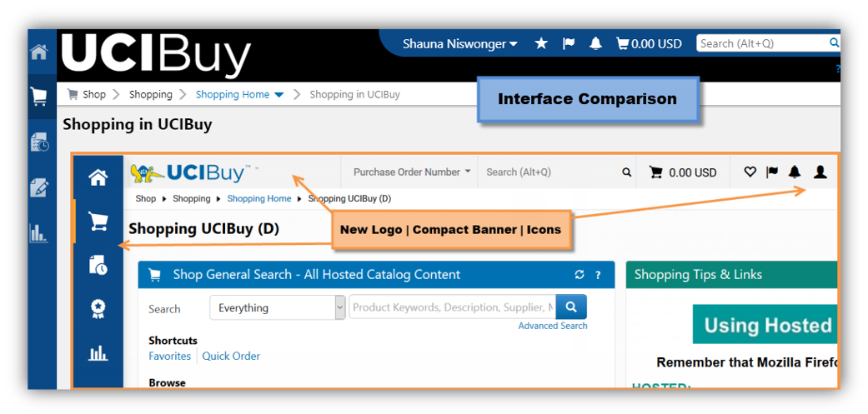
Task: Open the 0.00 USD cart in compact banner
Action: pyautogui.click(x=683, y=172)
